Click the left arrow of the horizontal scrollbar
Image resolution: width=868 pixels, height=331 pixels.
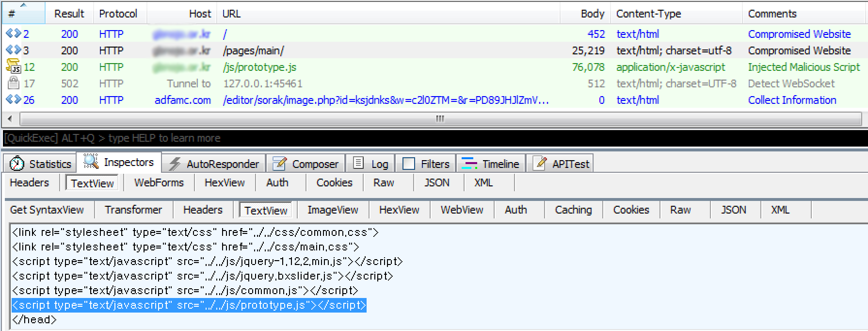click(10, 119)
